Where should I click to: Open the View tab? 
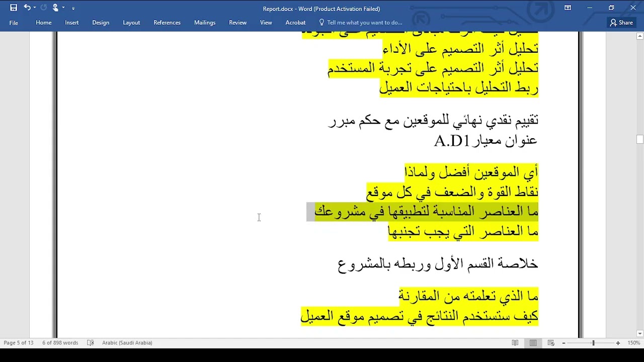266,23
